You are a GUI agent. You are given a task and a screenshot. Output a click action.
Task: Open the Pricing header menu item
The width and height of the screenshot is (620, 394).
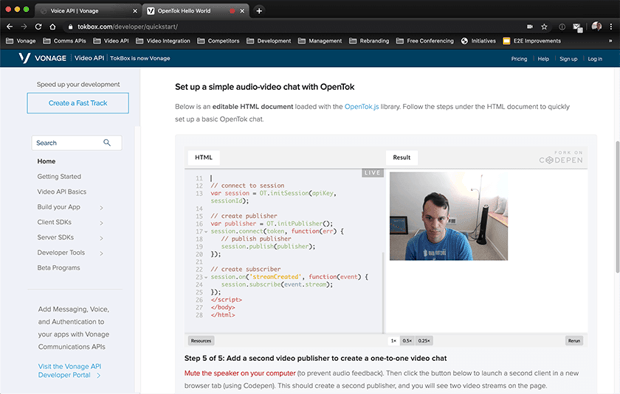519,59
